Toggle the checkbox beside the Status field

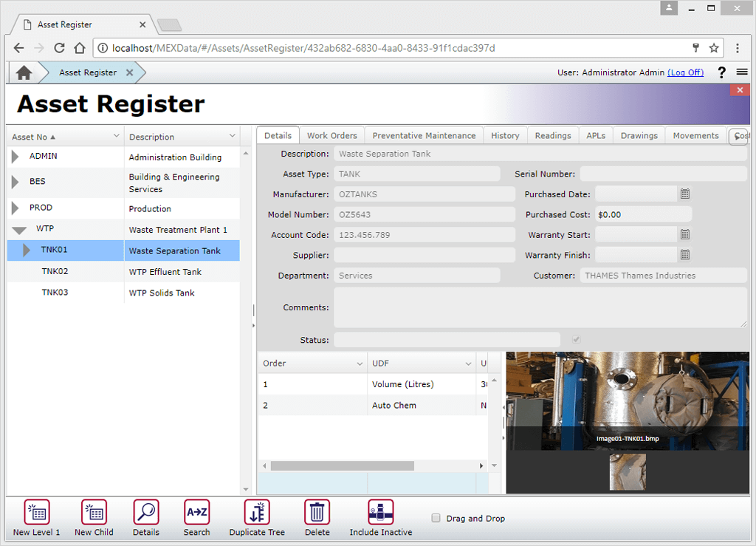tap(576, 338)
